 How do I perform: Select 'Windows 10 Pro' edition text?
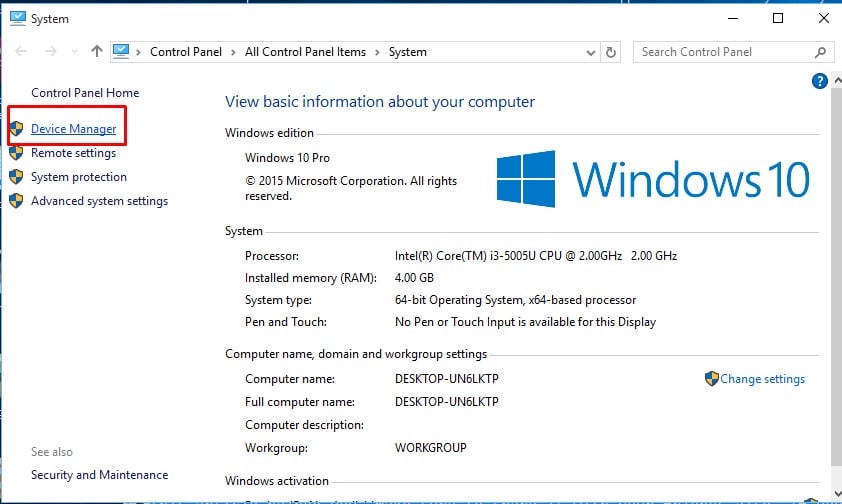pos(287,158)
